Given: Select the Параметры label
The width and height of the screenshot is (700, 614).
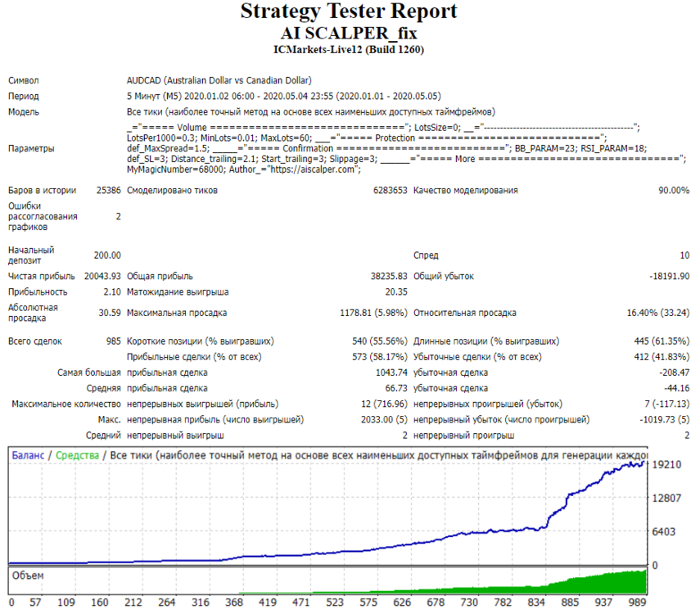Looking at the screenshot, I should pyautogui.click(x=31, y=148).
